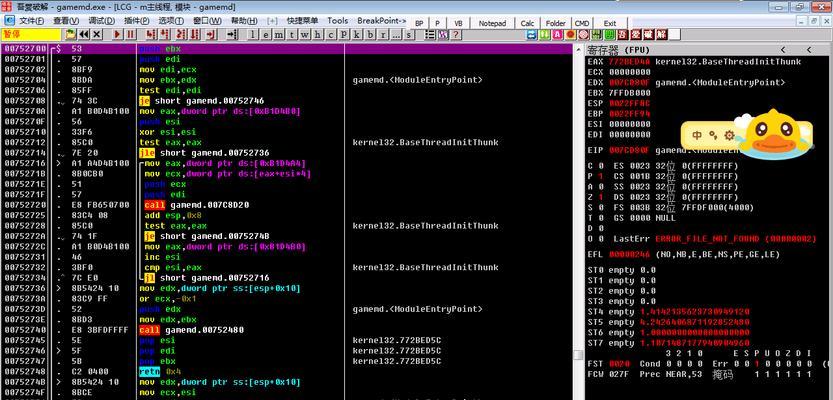This screenshot has height=400, width=833.
Task: Click the question mark help icon
Action: tap(455, 35)
